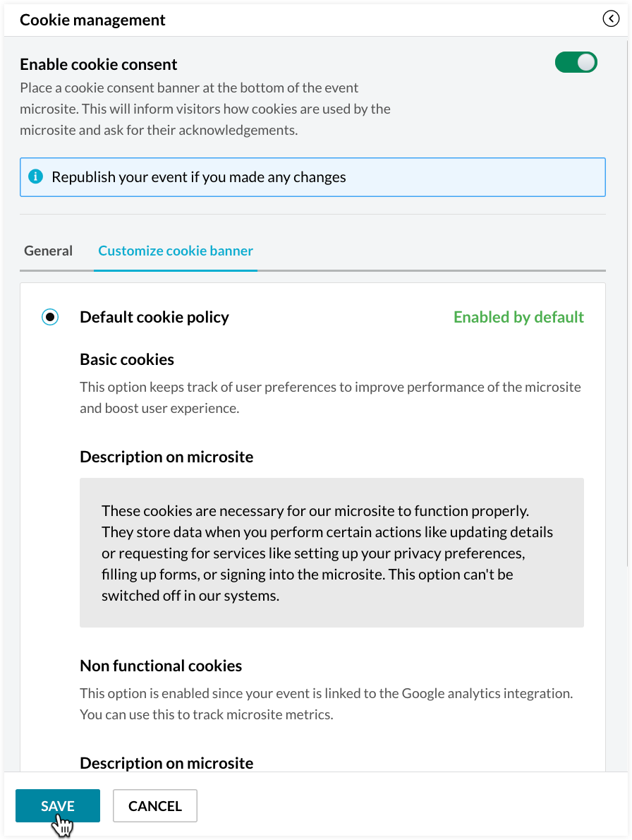
Task: Open the Customize cookie banner tab
Action: [176, 251]
